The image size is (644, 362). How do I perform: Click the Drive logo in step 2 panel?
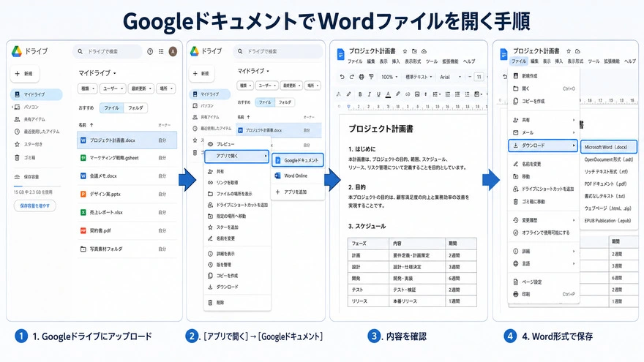[194, 51]
